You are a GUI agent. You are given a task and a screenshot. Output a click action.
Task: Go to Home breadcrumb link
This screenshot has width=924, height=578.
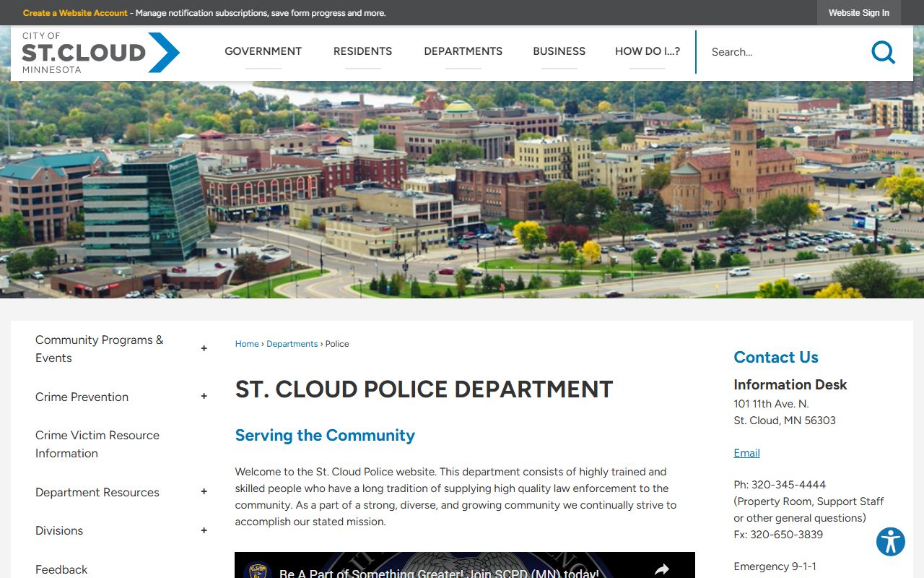point(247,344)
